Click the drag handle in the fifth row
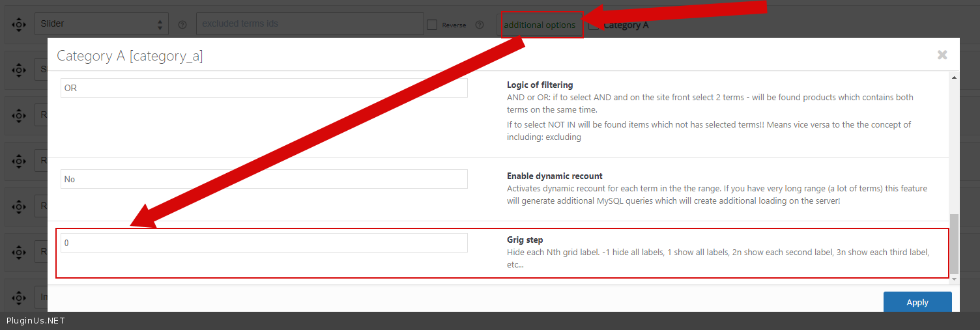Image resolution: width=980 pixels, height=330 pixels. (19, 206)
